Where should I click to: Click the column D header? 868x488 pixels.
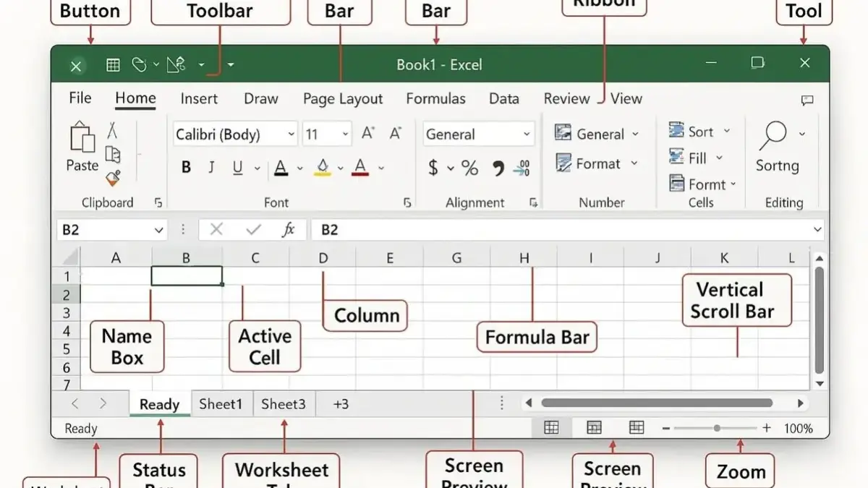[x=323, y=257]
